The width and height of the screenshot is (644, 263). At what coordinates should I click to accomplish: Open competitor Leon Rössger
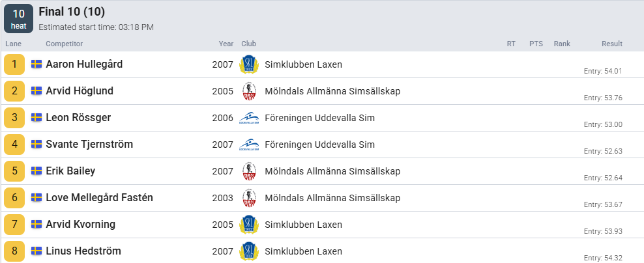coord(78,118)
